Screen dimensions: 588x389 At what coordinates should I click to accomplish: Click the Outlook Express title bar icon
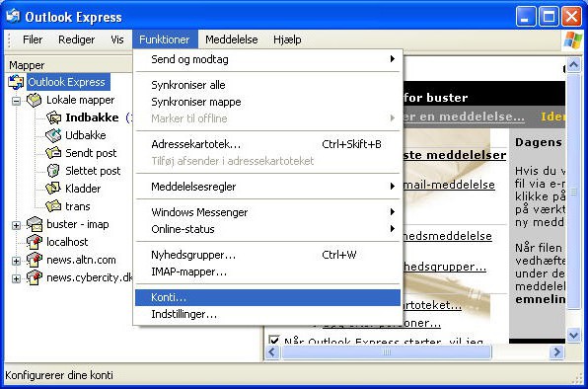click(x=13, y=16)
